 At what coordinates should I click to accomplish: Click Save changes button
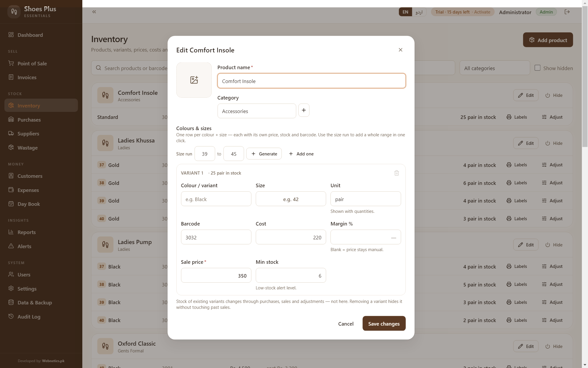[x=384, y=323]
